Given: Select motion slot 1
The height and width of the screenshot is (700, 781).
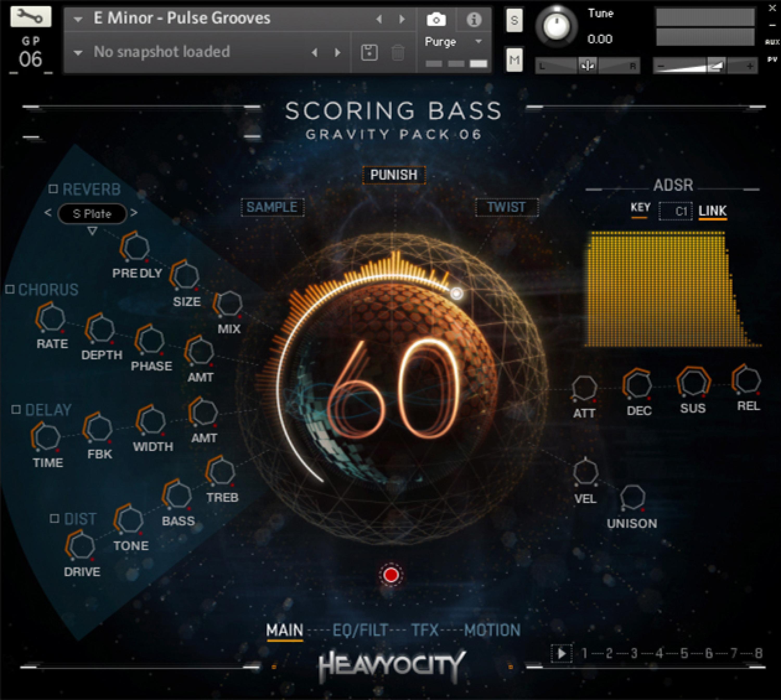Looking at the screenshot, I should 584,653.
